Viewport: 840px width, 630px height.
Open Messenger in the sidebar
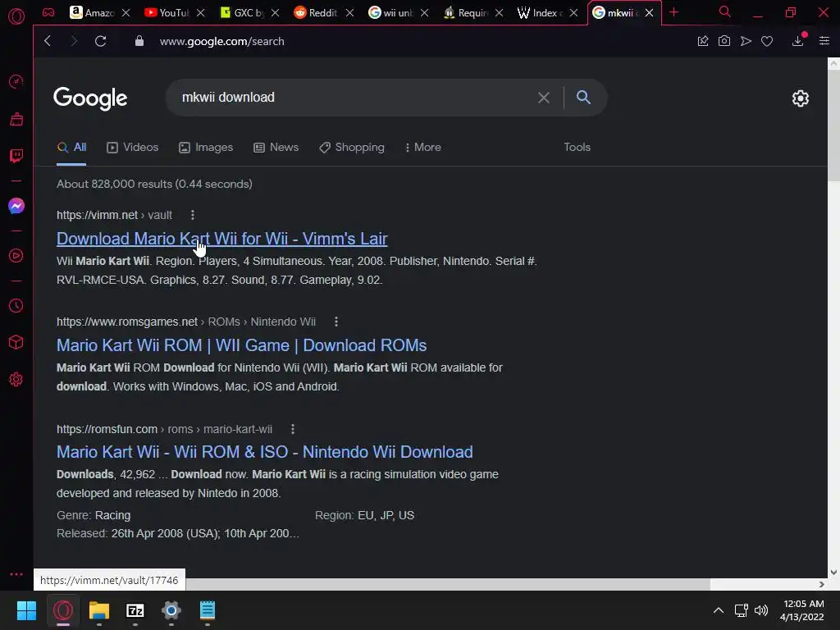coord(16,206)
